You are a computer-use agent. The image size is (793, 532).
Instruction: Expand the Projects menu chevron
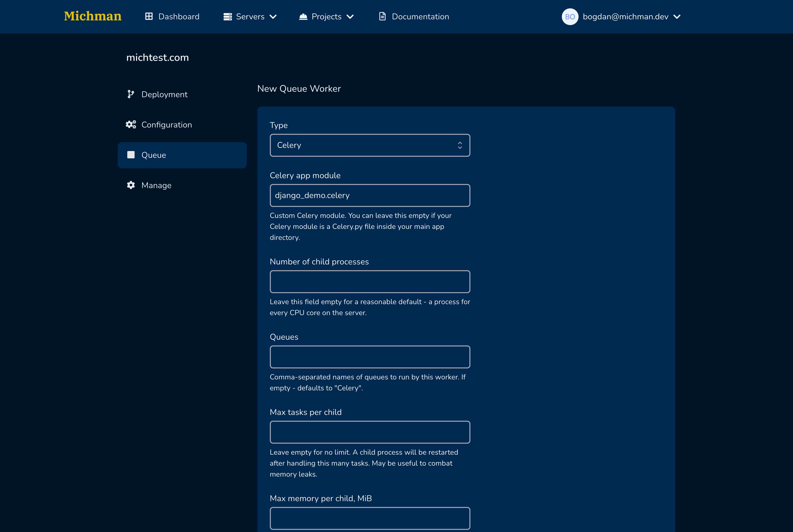click(350, 17)
